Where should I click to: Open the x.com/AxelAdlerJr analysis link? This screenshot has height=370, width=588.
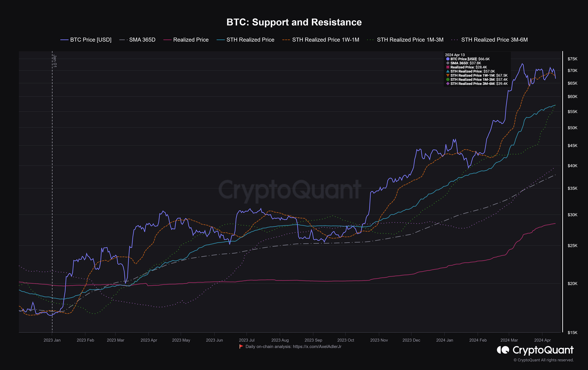tap(317, 347)
